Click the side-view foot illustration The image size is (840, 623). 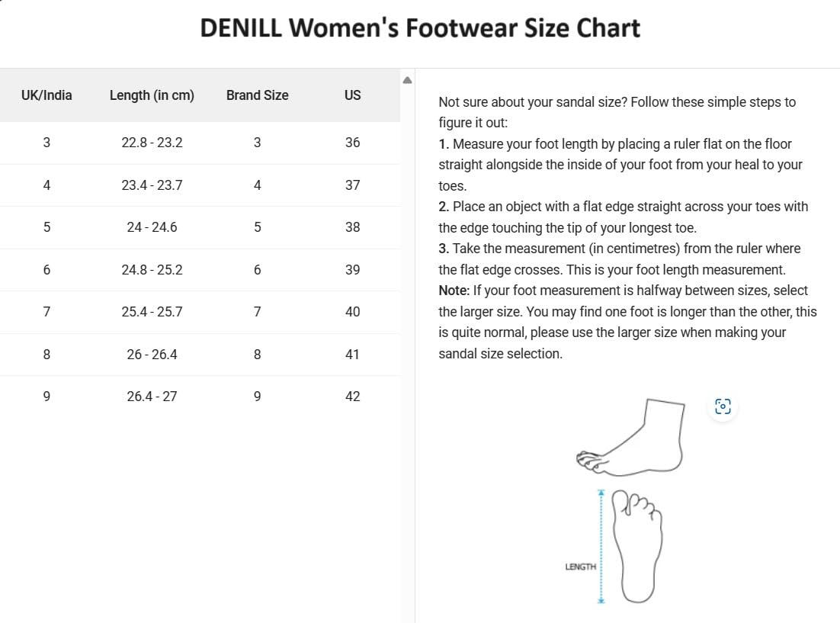tap(632, 437)
